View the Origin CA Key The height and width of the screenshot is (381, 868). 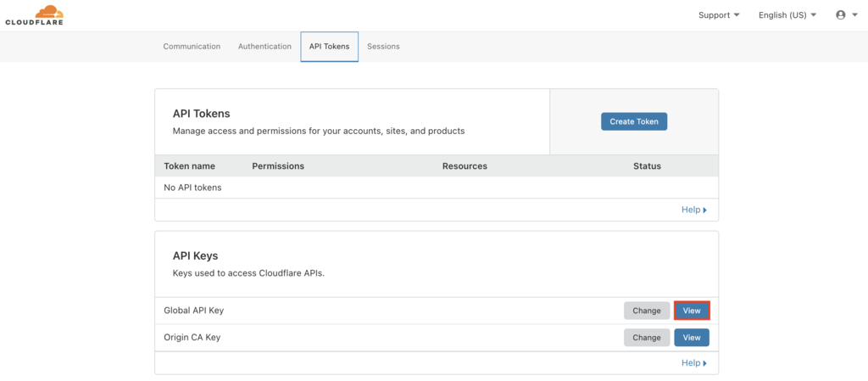692,338
